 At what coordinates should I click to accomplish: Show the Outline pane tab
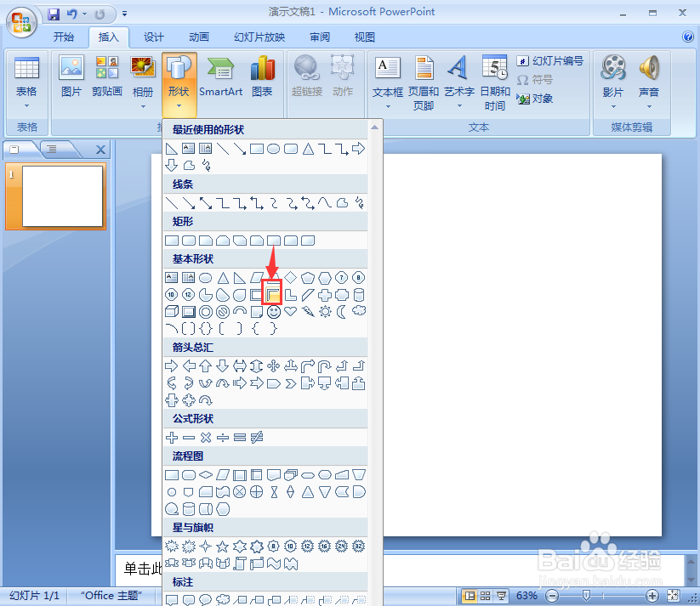(52, 149)
